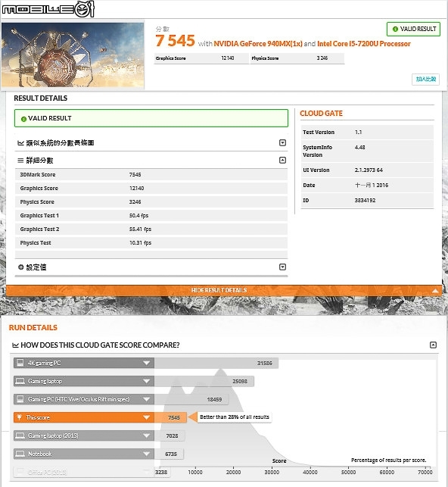Click the laptop icon in Gaming laptop (2013) row
The height and width of the screenshot is (487, 448).
(x=20, y=435)
